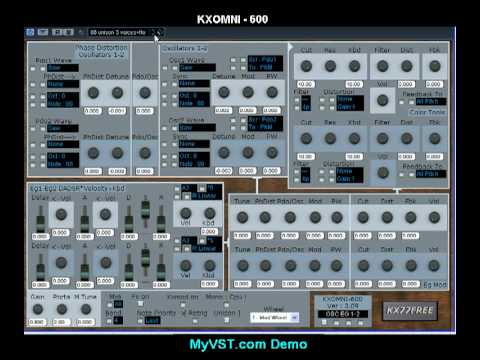
Task: Open the Pdo2 Wave selector
Action: tap(63, 128)
